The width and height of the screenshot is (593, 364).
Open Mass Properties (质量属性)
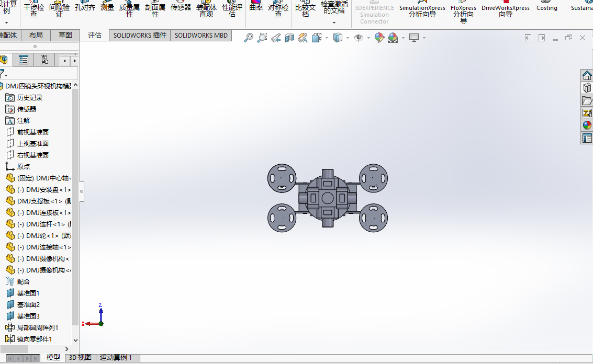[129, 9]
